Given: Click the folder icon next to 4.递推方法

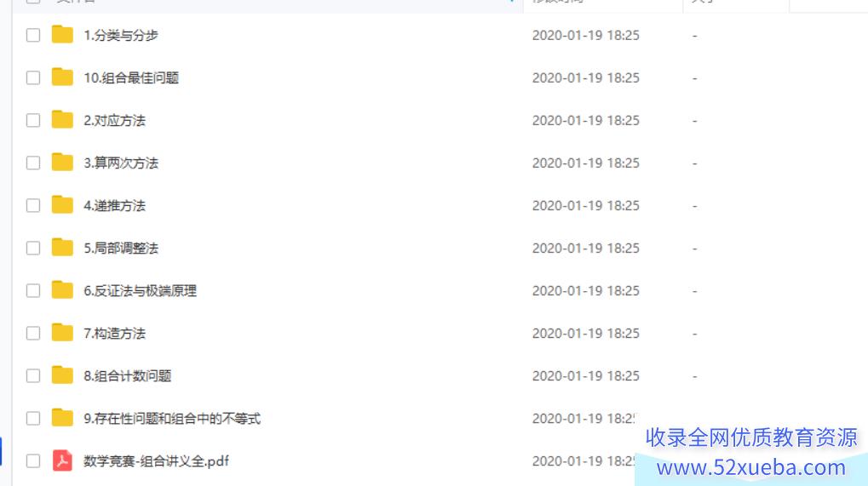Looking at the screenshot, I should pyautogui.click(x=62, y=205).
